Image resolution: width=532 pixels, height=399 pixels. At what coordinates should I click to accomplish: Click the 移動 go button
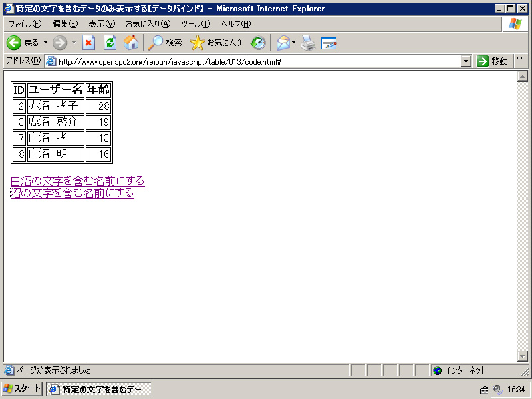[492, 61]
